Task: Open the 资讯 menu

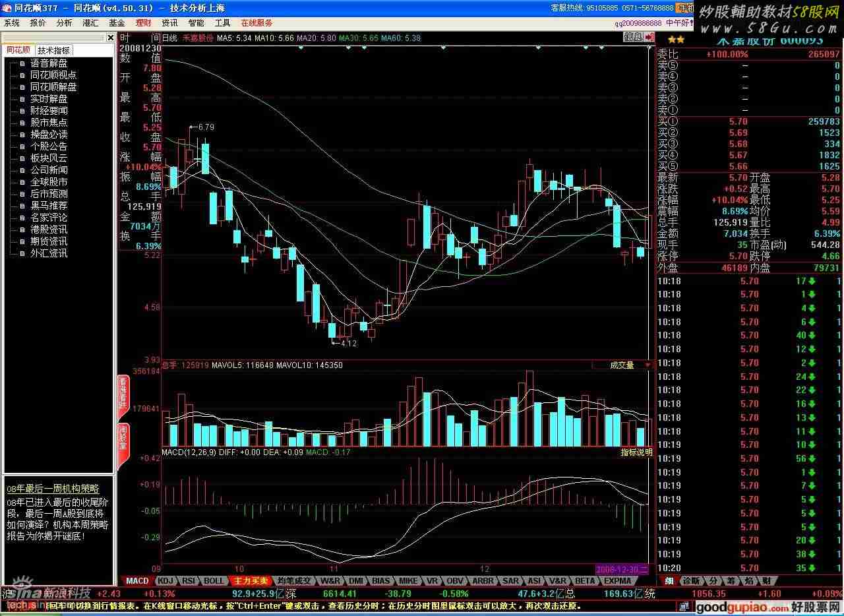Action: tap(170, 23)
